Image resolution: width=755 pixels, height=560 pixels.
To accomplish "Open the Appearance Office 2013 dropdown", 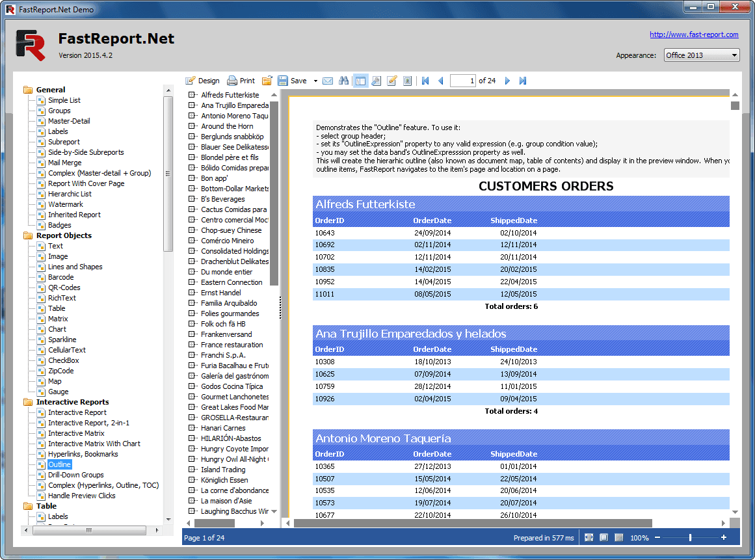I will pyautogui.click(x=701, y=55).
